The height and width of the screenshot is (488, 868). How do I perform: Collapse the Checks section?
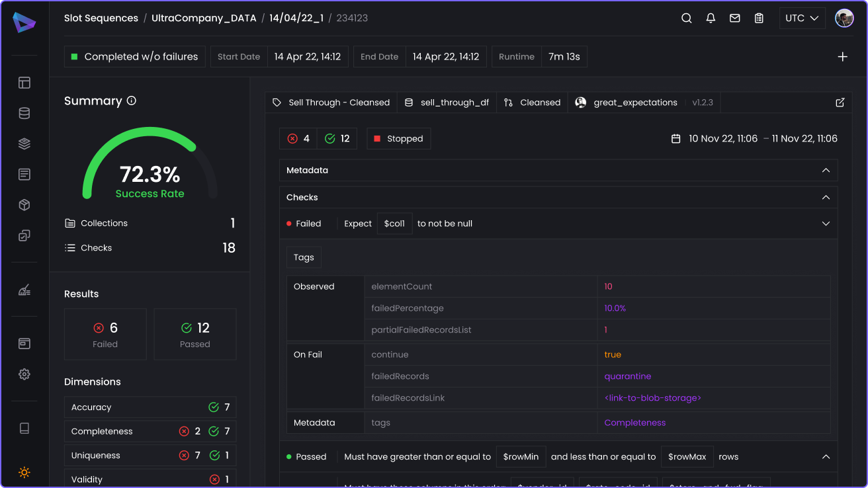point(826,198)
